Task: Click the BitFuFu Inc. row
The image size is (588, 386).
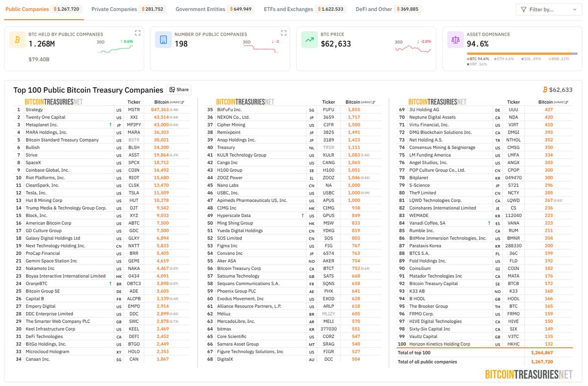Action: coord(293,110)
